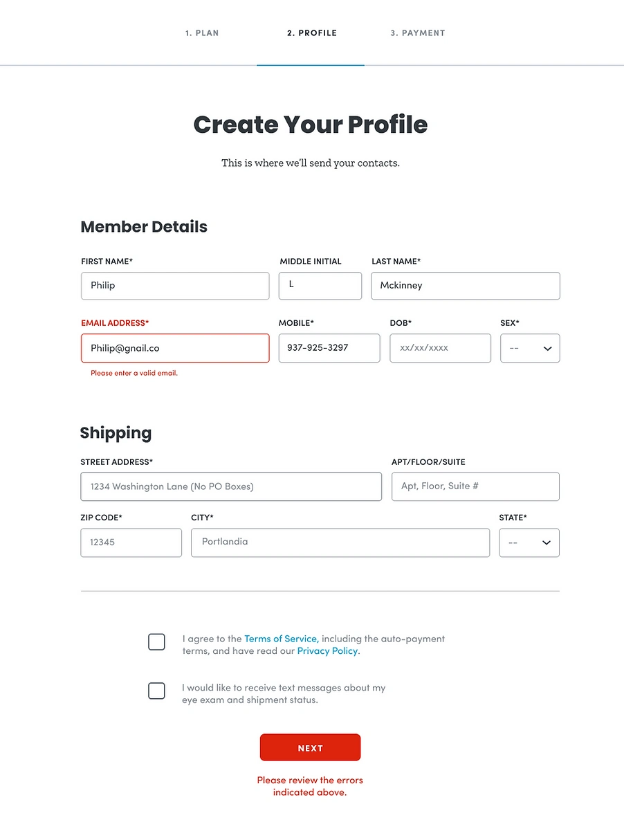The width and height of the screenshot is (624, 840).
Task: Click the First Name field
Action: coord(175,286)
